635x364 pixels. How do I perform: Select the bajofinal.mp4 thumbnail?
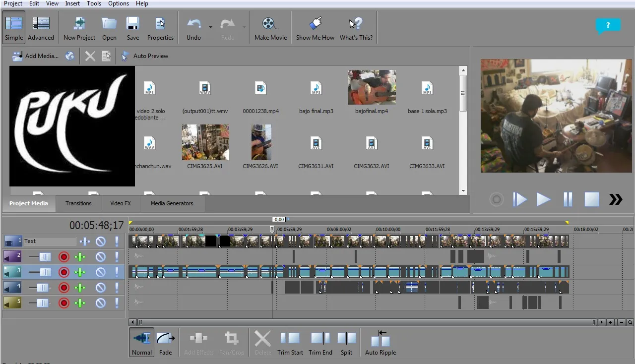tap(372, 87)
